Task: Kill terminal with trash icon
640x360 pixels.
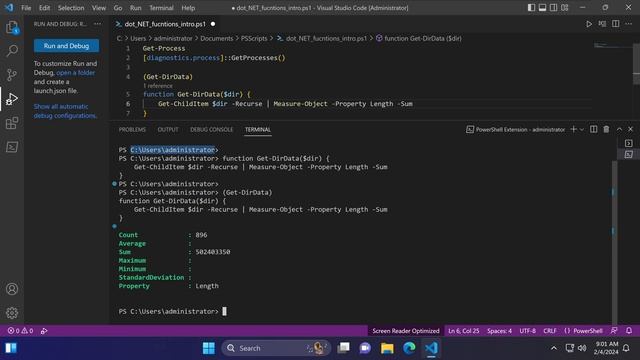Action: tap(606, 129)
